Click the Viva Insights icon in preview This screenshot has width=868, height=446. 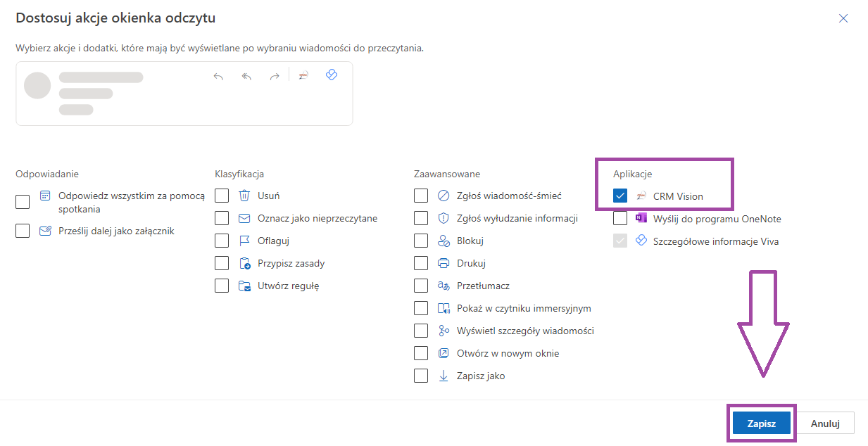332,75
